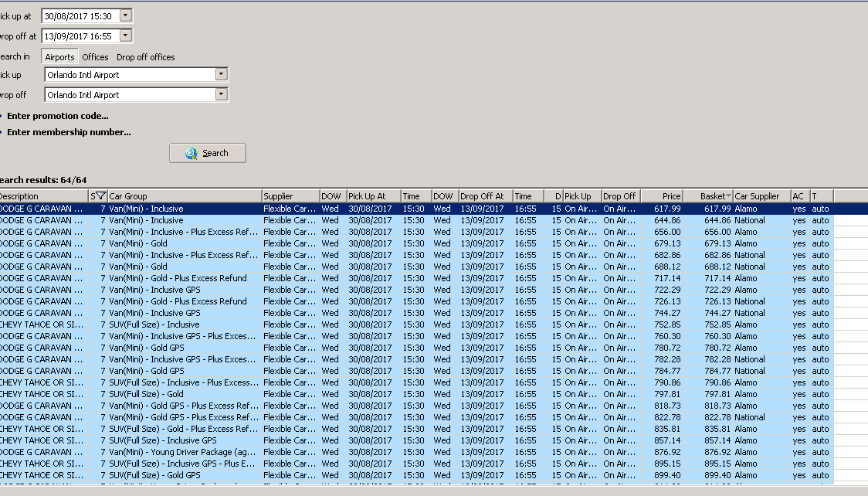Select the row priced 644.86
This screenshot has height=496, width=868.
[417, 220]
